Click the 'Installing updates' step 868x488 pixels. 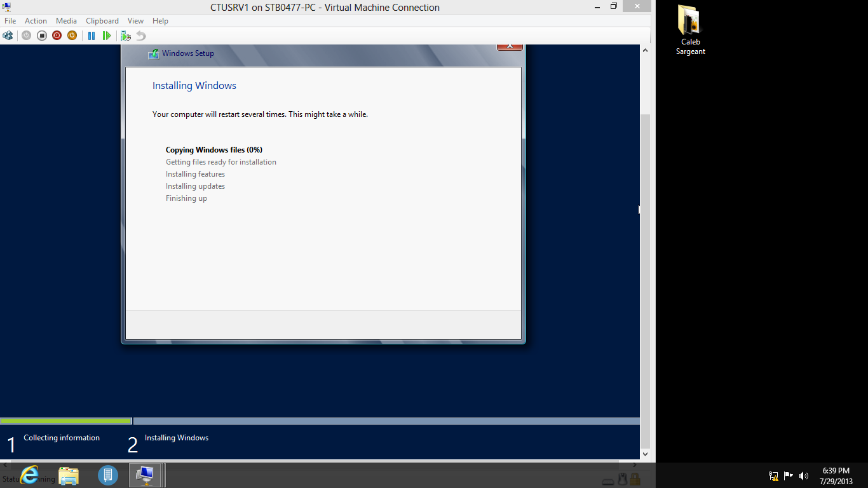pos(195,186)
